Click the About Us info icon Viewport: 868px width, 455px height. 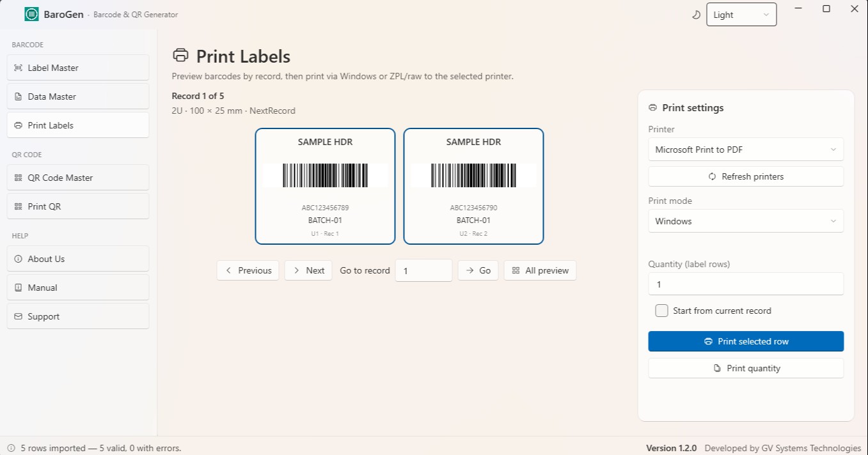pyautogui.click(x=18, y=259)
